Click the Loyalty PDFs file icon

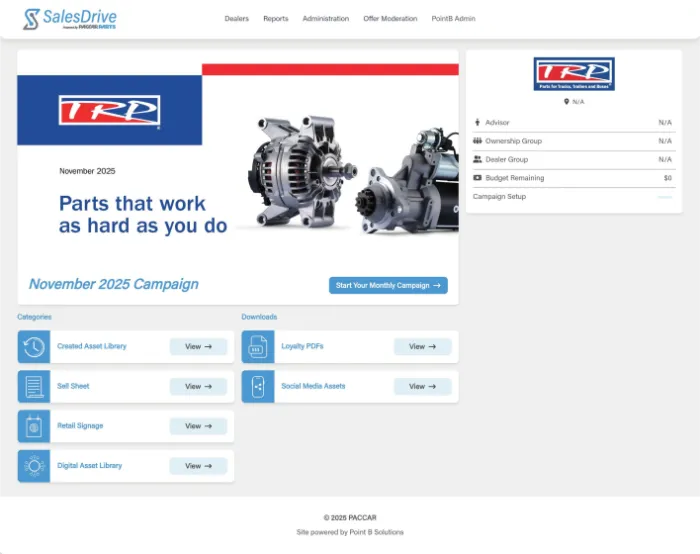click(258, 347)
